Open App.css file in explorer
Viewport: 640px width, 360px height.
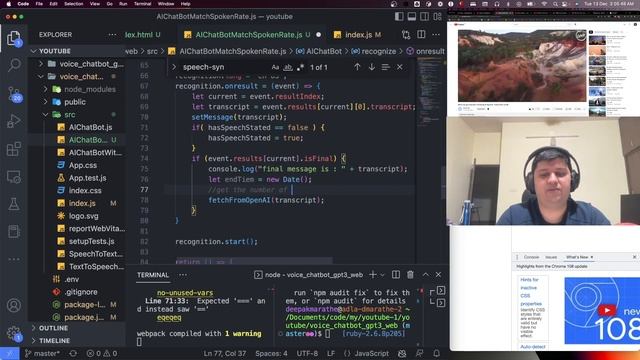click(83, 165)
